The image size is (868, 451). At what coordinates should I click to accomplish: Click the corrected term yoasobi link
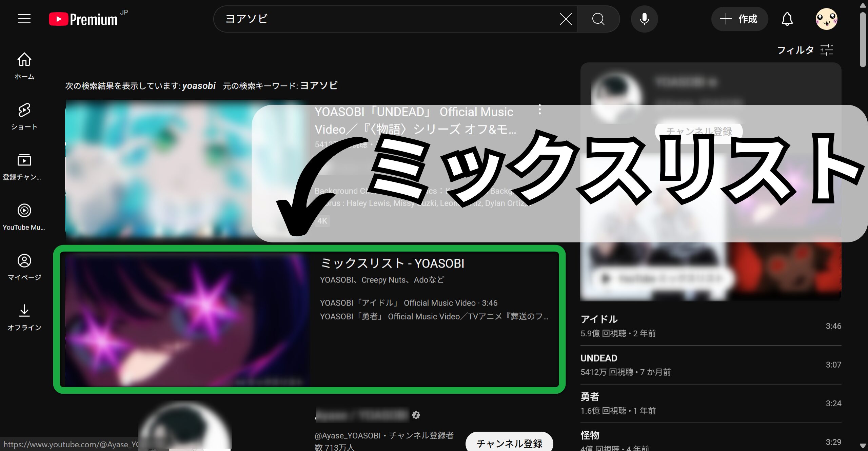(199, 85)
